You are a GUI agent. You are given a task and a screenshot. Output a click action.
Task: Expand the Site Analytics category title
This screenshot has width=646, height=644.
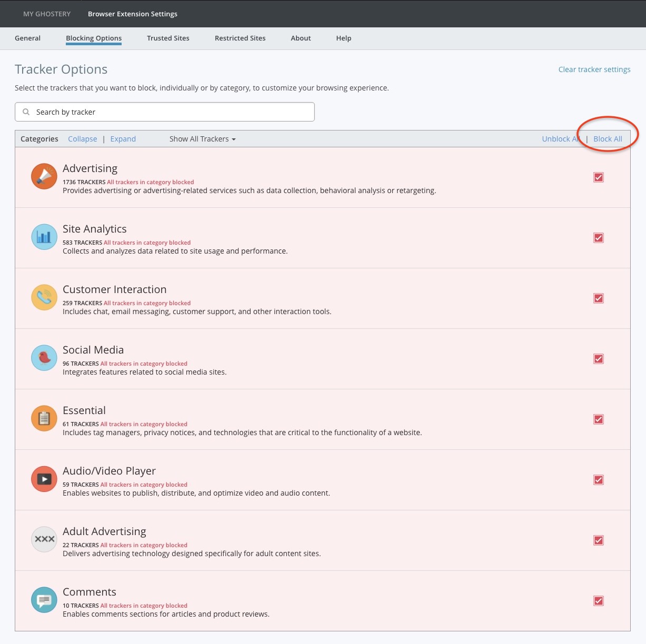pyautogui.click(x=95, y=229)
